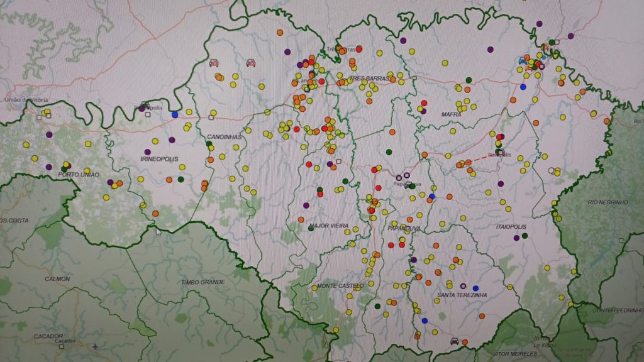Screen dimensions: 644x362
Task: Click the hollow ring marker above SANTA TEREZINHA label
Action: click(464, 286)
